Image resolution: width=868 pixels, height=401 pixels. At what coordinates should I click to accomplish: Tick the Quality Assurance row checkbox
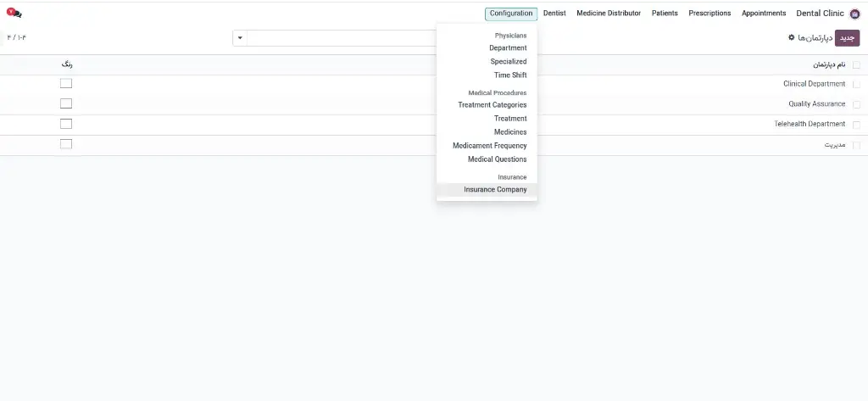pos(856,104)
